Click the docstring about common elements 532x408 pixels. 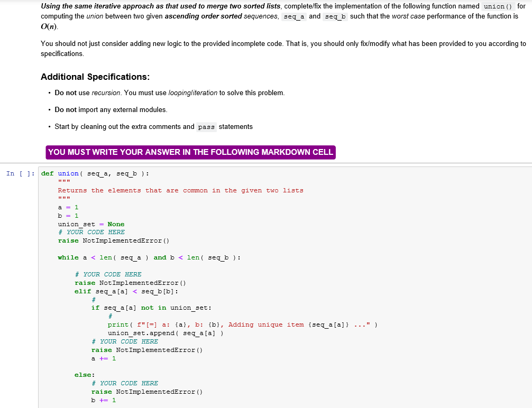[x=180, y=190]
